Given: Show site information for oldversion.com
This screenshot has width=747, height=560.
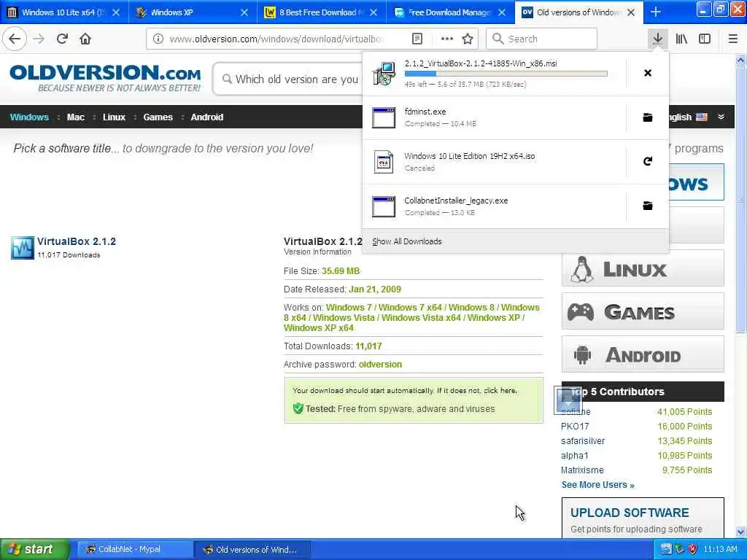Looking at the screenshot, I should (158, 39).
